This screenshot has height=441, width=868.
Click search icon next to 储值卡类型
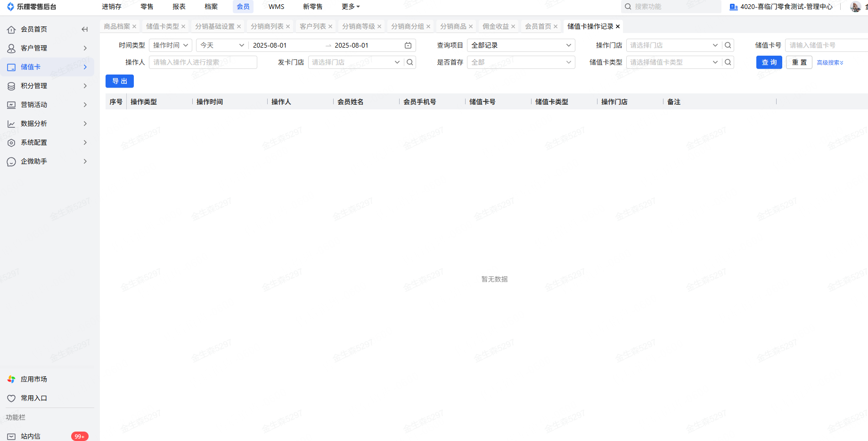pos(728,62)
